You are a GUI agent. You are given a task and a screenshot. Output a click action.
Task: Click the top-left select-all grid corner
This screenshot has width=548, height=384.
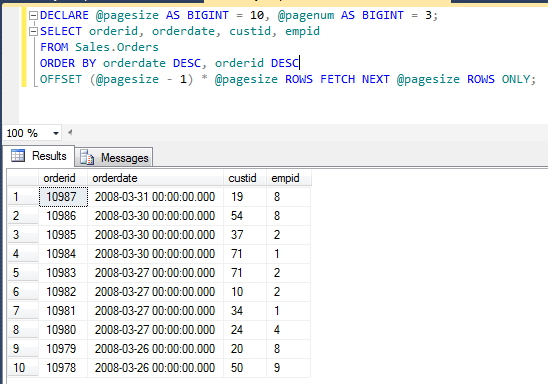tap(23, 178)
